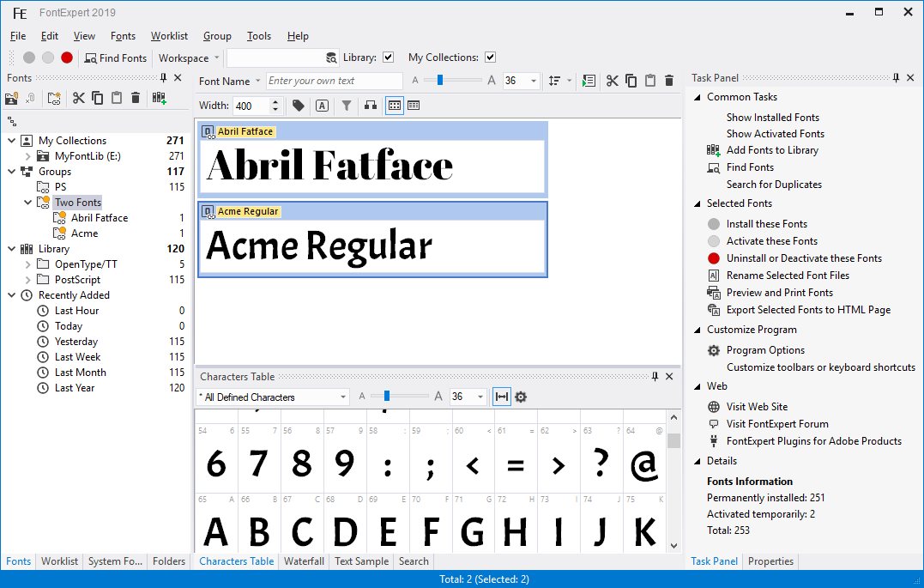Click Search for Duplicates link
The image size is (924, 588).
(774, 185)
